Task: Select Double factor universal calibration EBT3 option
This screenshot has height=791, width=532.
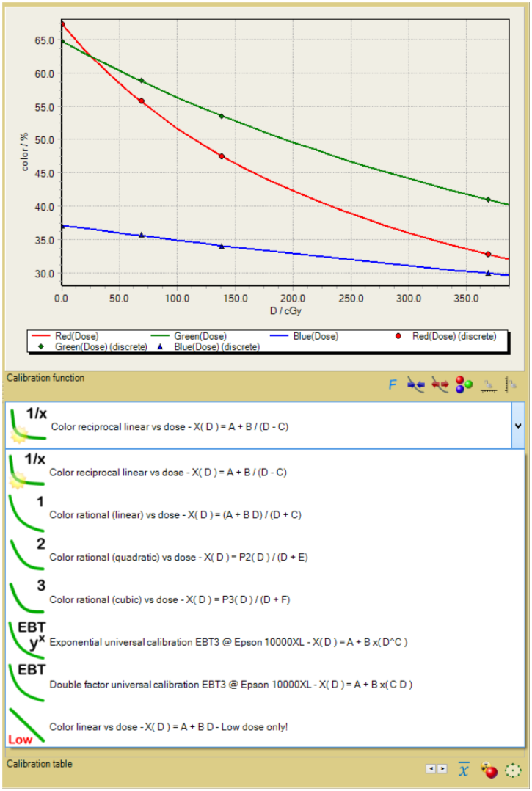Action: [x=265, y=684]
